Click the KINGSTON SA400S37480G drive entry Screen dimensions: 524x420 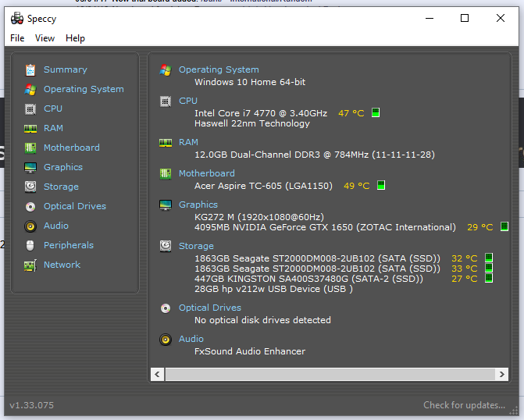click(x=308, y=279)
